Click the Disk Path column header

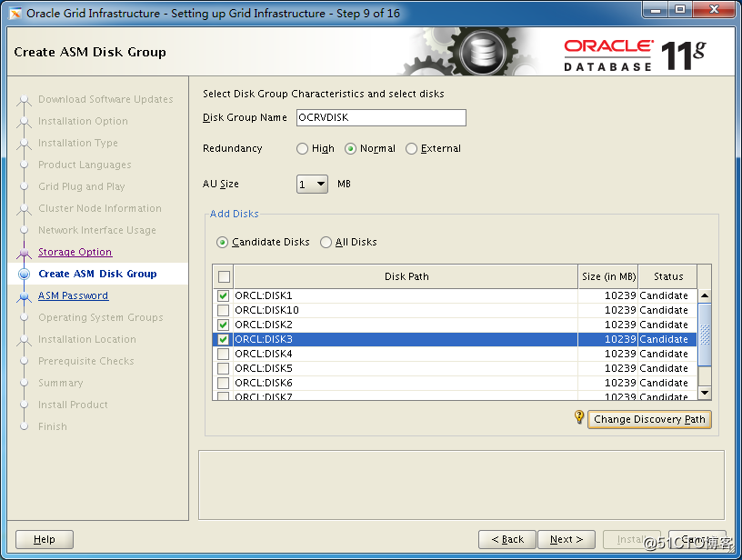[x=406, y=276]
